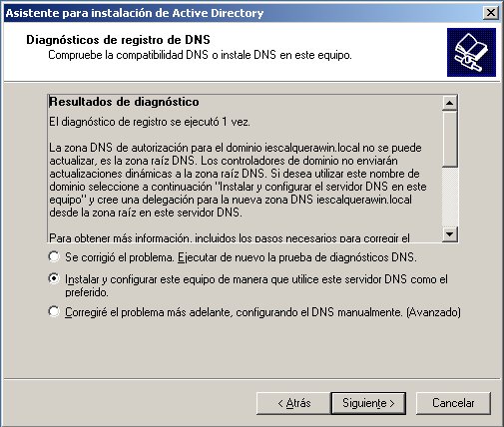The height and width of the screenshot is (427, 504).
Task: Select 'Instalar y configurar este equipo' radio option
Action: (x=54, y=278)
